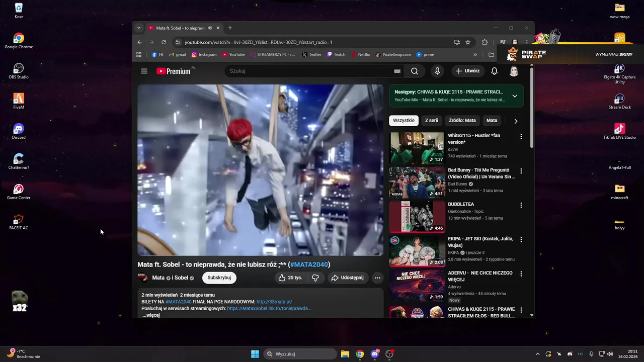Open on-screen keyboard in YouTube search box

click(397, 71)
